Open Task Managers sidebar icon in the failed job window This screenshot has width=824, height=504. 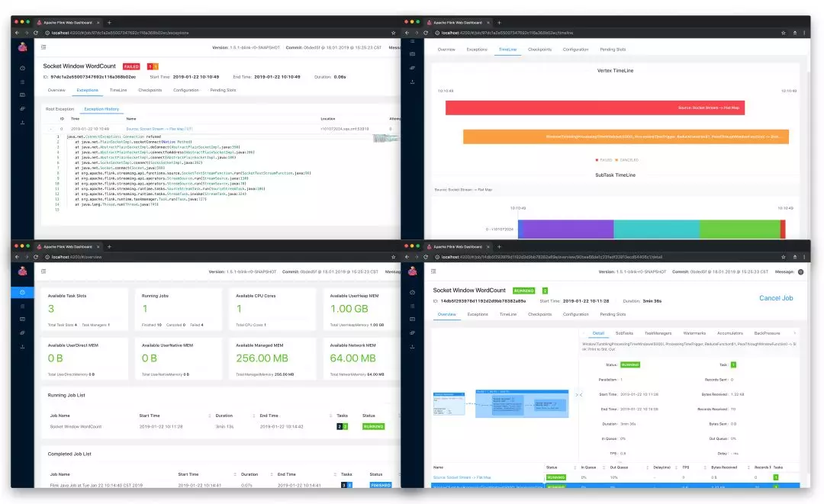pos(22,95)
